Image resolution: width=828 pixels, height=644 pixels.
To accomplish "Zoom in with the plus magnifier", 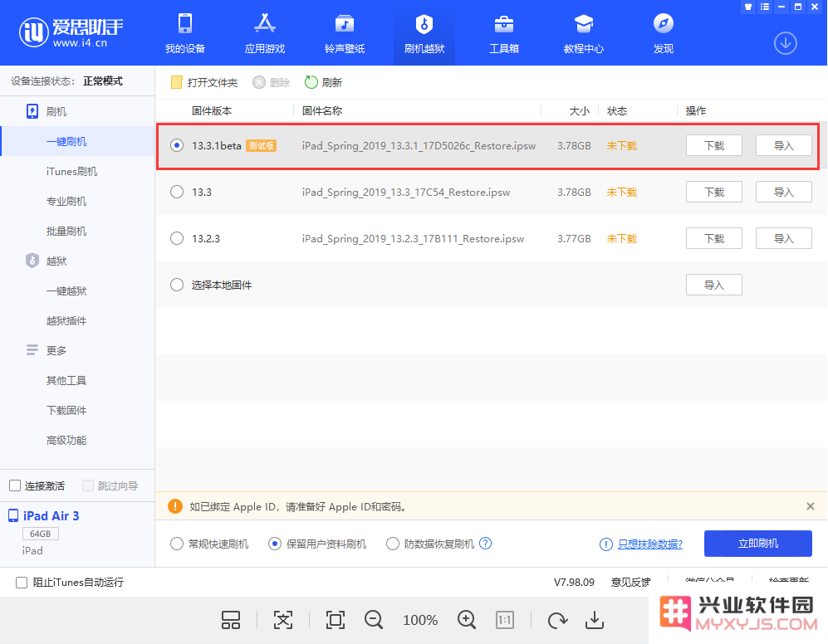I will (x=467, y=620).
